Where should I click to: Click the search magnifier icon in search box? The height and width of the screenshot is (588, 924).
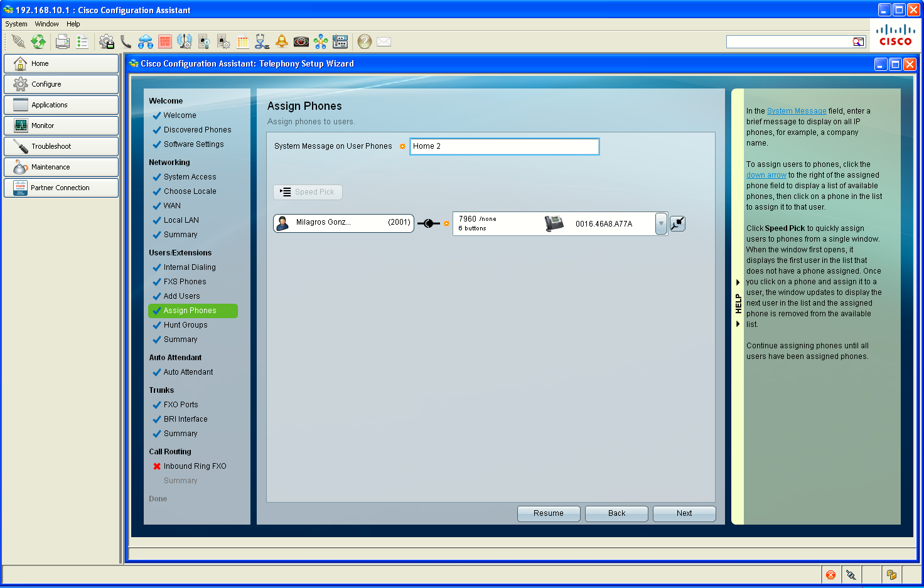pyautogui.click(x=858, y=41)
